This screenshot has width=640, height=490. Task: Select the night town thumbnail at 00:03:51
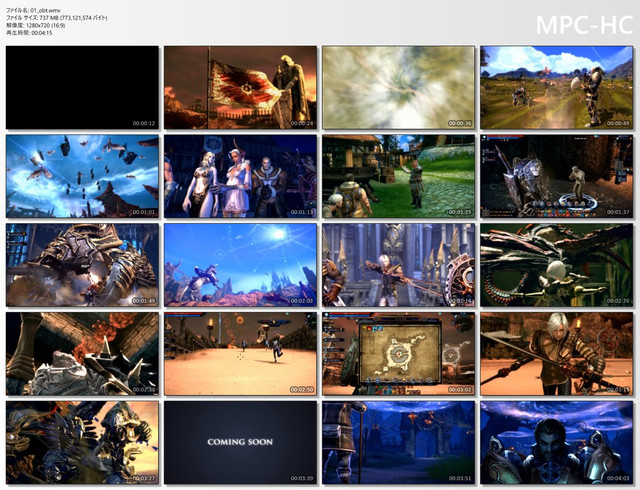pos(398,442)
